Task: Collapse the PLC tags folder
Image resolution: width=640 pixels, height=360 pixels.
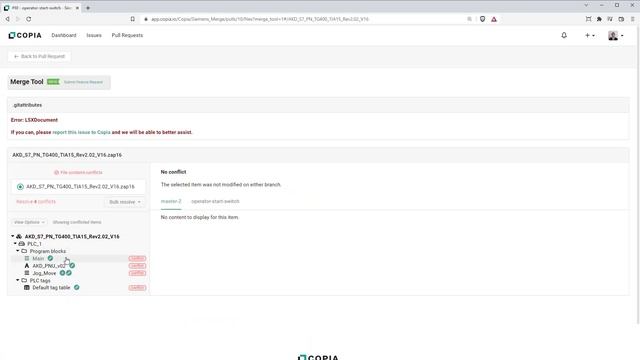Action: 18,280
